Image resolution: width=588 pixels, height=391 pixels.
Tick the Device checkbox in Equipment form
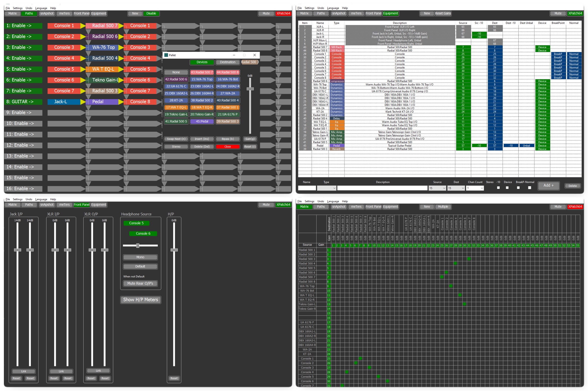point(507,188)
